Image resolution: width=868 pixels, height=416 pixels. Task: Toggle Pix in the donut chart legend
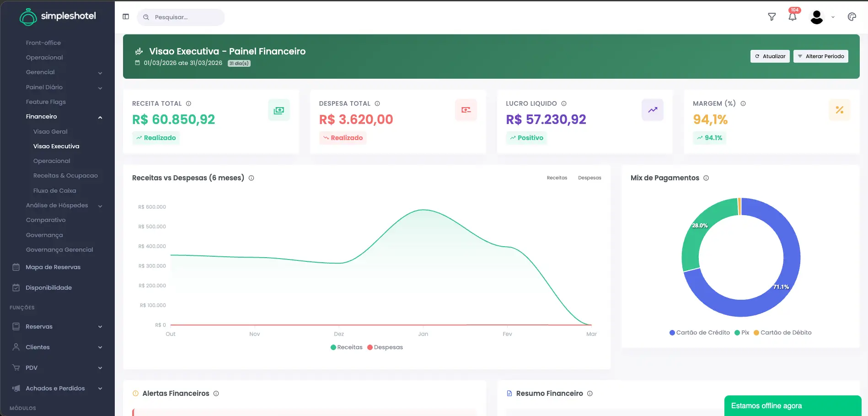click(742, 333)
